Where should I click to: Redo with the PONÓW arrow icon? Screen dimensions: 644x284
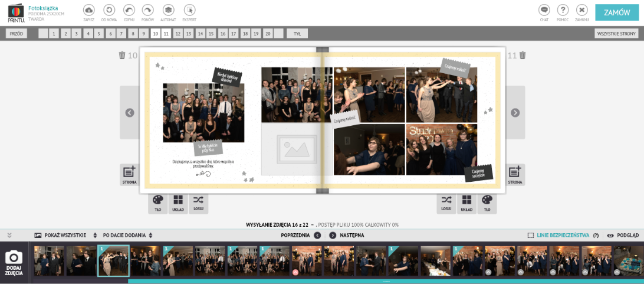coord(148,10)
